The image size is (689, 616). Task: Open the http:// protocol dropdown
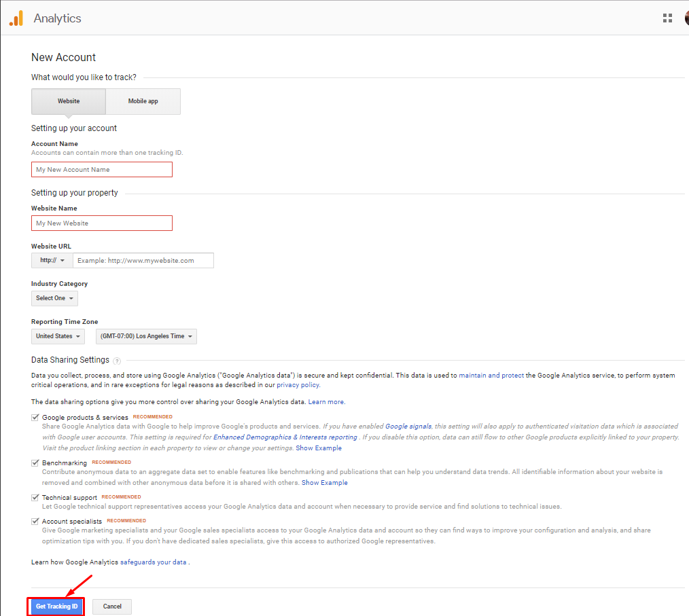coord(52,260)
